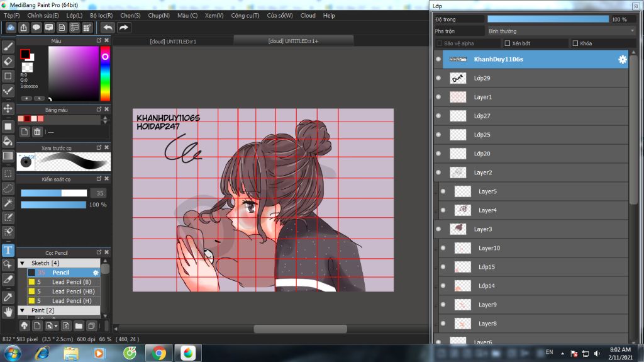Open the Bộ lọc(R) menu
This screenshot has width=644, height=362.
pyautogui.click(x=101, y=15)
